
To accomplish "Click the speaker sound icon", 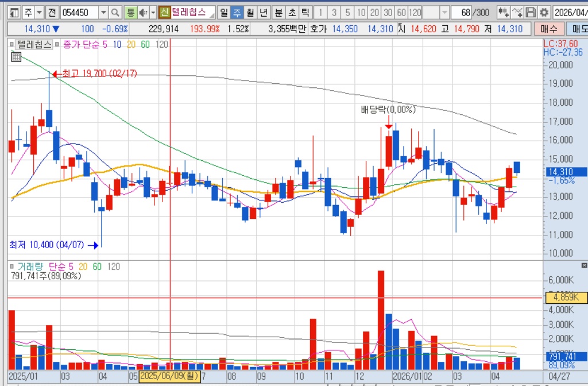I will [143, 13].
